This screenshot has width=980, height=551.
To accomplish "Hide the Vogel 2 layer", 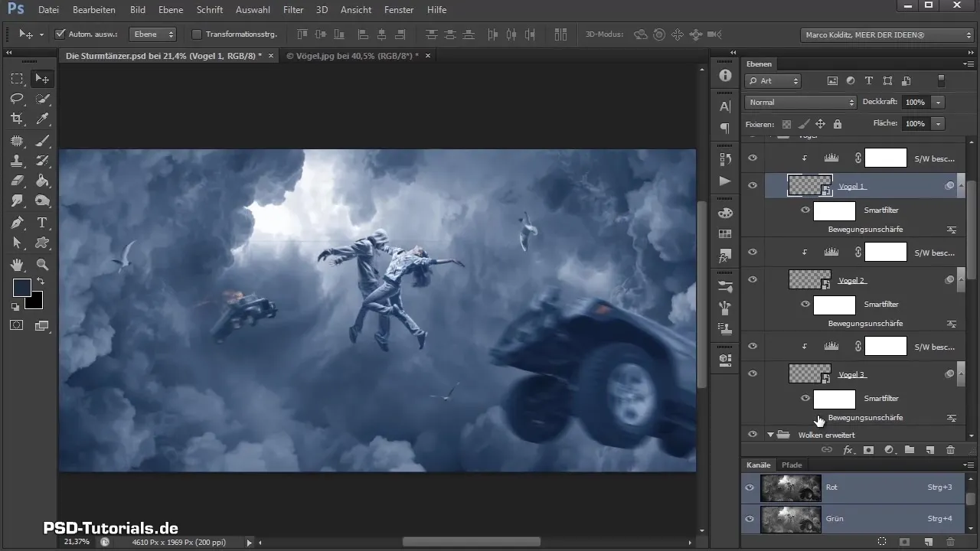I will [x=753, y=280].
